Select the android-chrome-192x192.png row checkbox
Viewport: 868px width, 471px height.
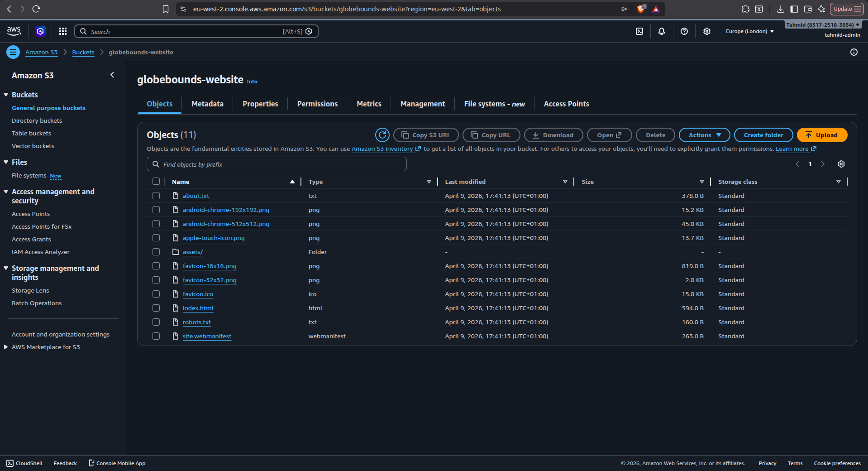(x=156, y=210)
